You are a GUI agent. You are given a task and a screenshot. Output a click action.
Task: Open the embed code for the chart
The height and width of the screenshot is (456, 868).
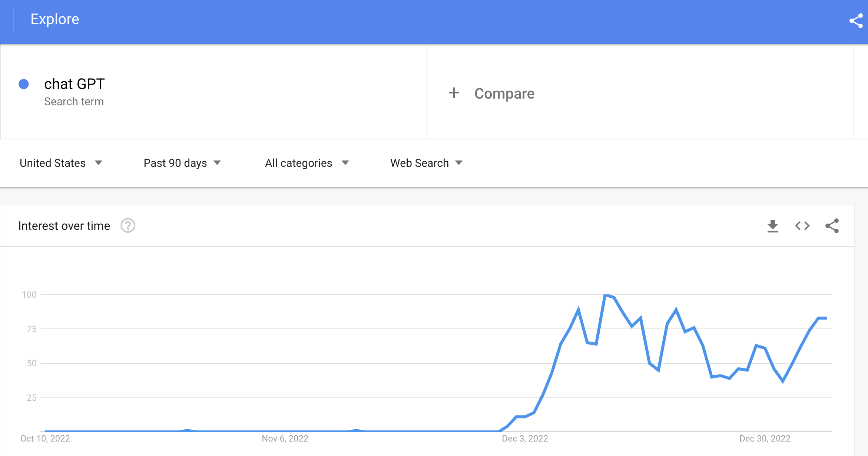(x=802, y=226)
